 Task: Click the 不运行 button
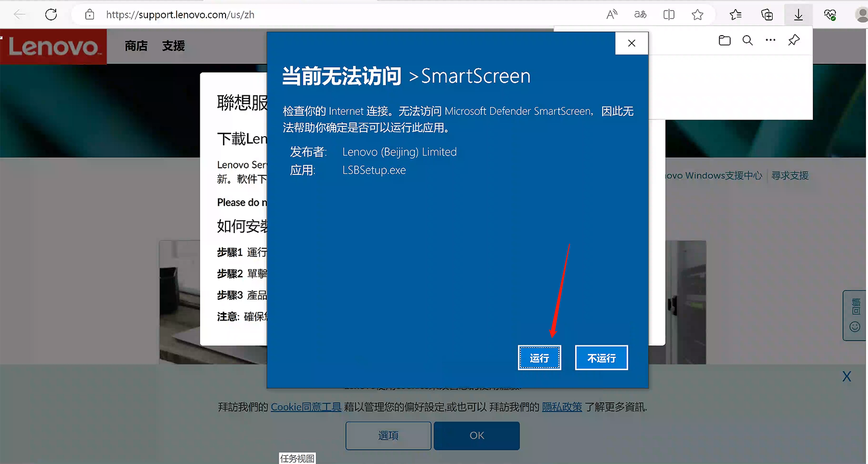pyautogui.click(x=601, y=358)
